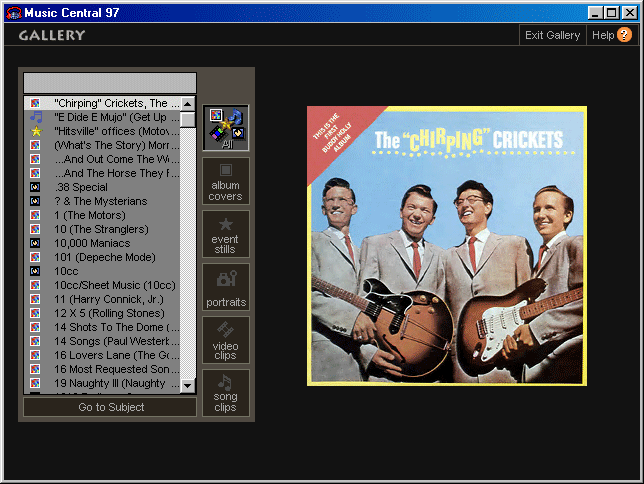
Task: Select 16 Lovers Lane entry
Action: [102, 355]
